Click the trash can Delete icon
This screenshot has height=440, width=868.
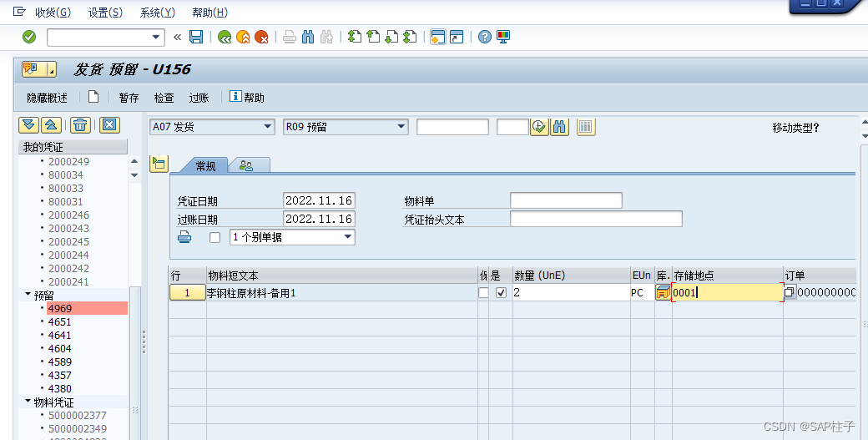80,125
